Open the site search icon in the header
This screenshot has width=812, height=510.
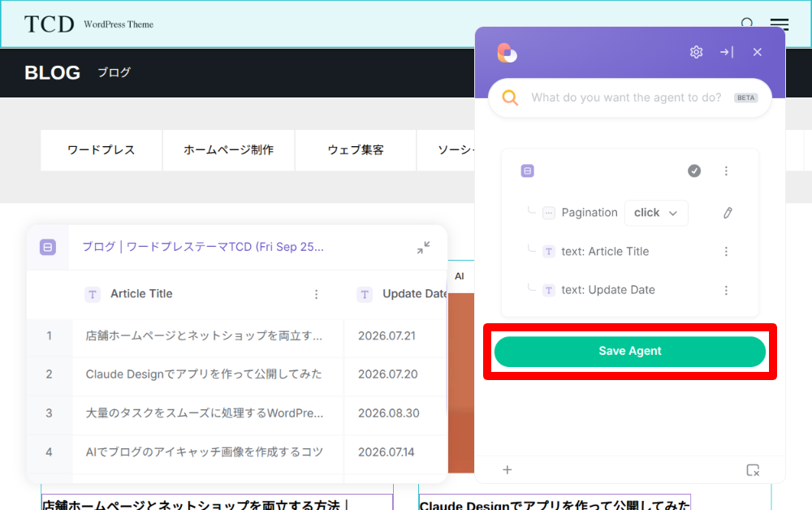click(x=747, y=23)
